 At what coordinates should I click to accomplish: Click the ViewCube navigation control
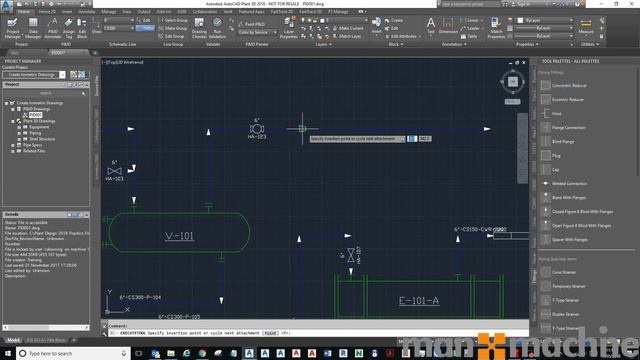pos(512,82)
